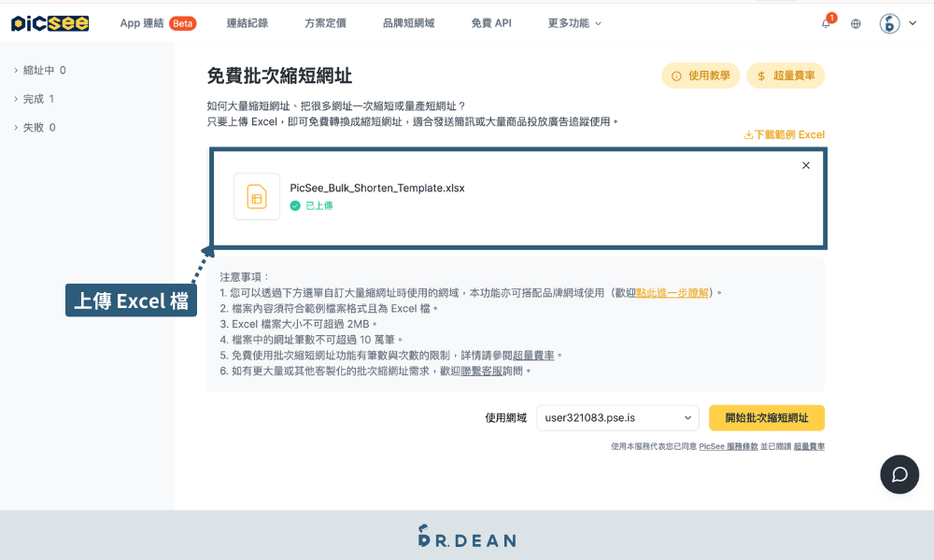Image resolution: width=934 pixels, height=560 pixels.
Task: Click the 聯繫客服 link
Action: [481, 371]
